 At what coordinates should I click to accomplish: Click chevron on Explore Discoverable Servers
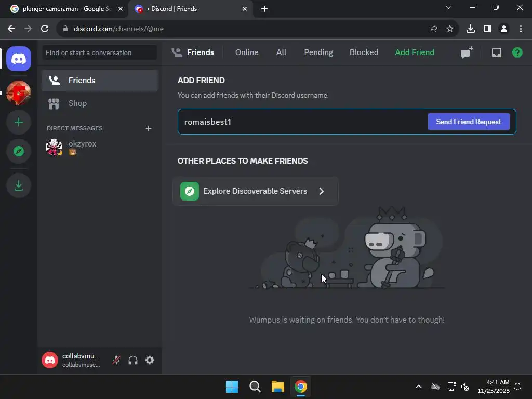[321, 191]
